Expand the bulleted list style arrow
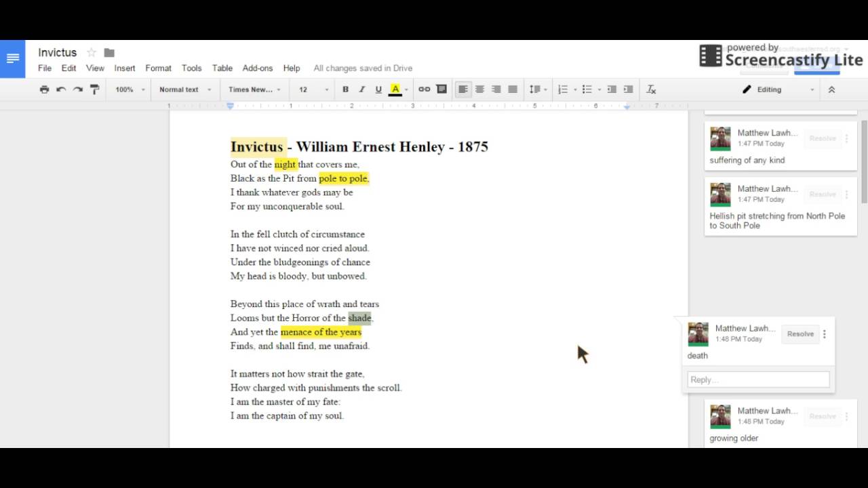Screen dimensions: 868x488 pos(599,89)
